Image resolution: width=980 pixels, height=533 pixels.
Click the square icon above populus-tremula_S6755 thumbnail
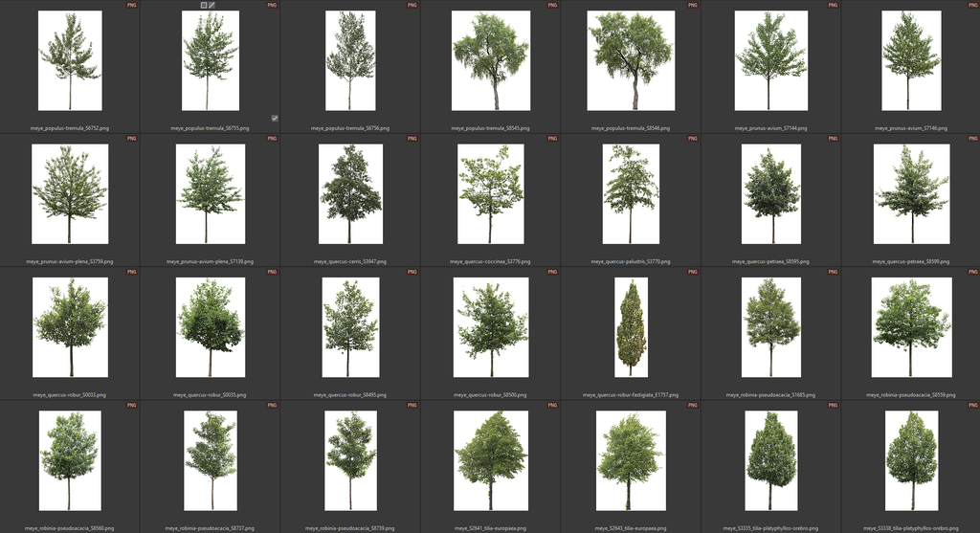[x=204, y=5]
